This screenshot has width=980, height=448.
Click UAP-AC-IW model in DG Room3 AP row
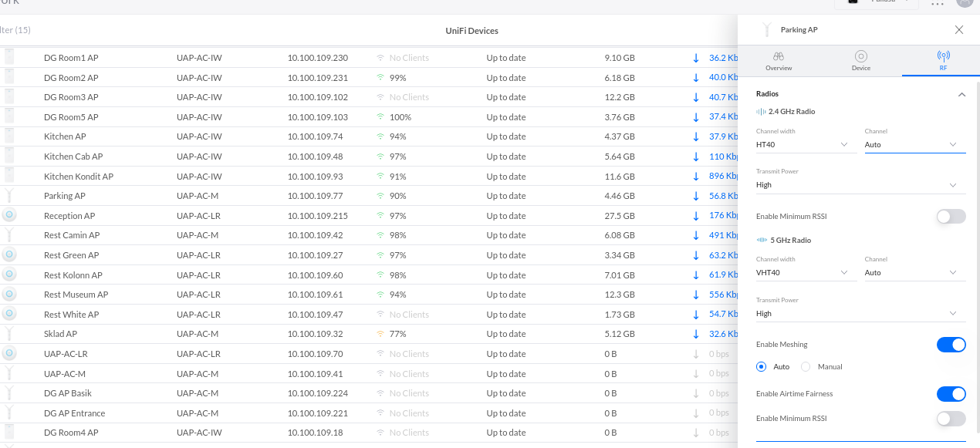point(199,97)
